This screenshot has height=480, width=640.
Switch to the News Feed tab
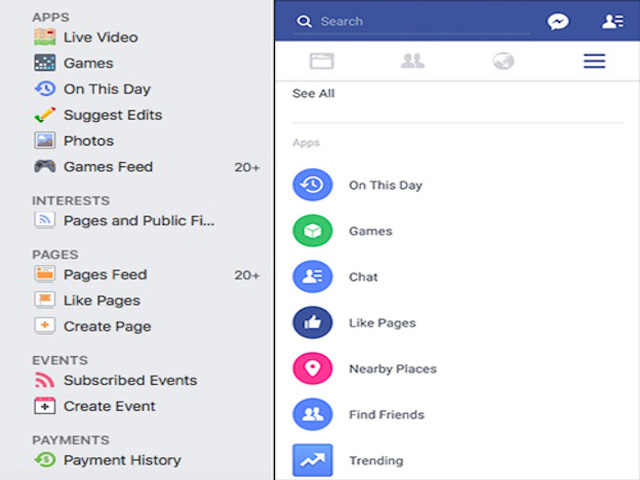coord(322,61)
